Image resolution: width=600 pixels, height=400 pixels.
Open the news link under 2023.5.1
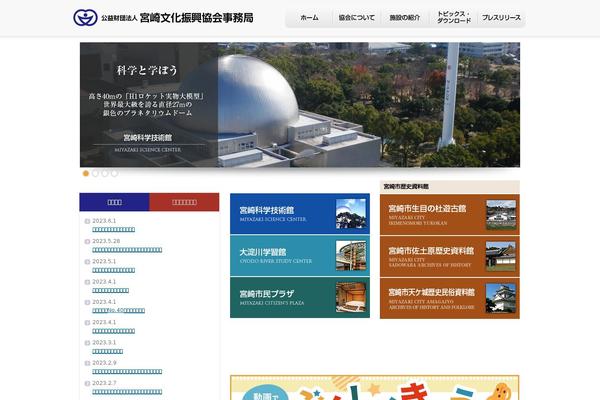coord(114,270)
